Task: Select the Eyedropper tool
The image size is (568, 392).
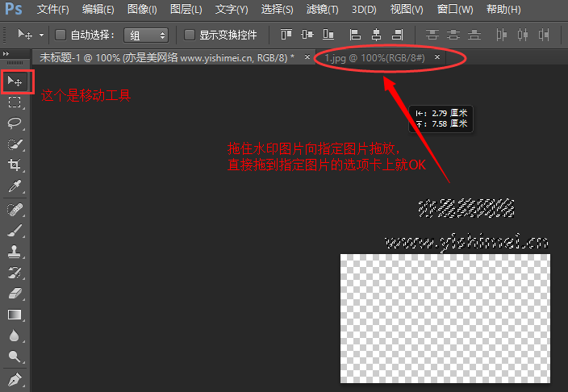Action: [x=15, y=187]
